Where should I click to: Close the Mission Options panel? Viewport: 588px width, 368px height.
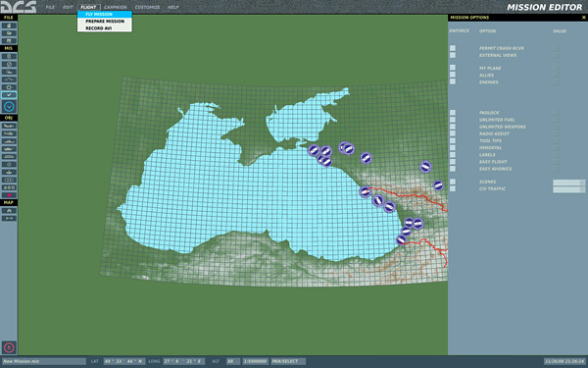click(x=584, y=18)
